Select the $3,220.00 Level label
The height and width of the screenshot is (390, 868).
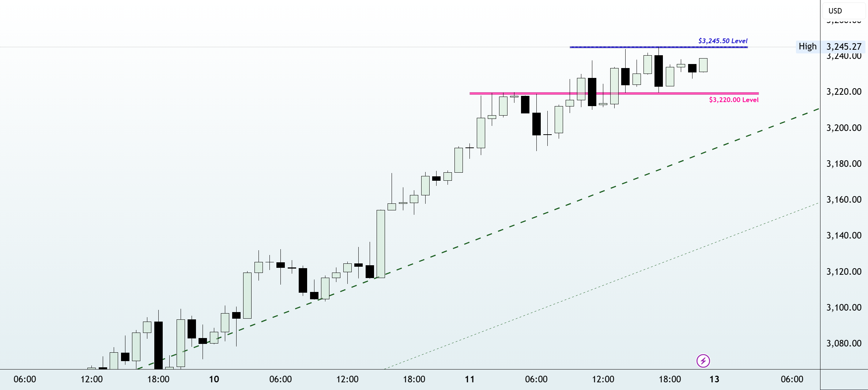coord(733,100)
